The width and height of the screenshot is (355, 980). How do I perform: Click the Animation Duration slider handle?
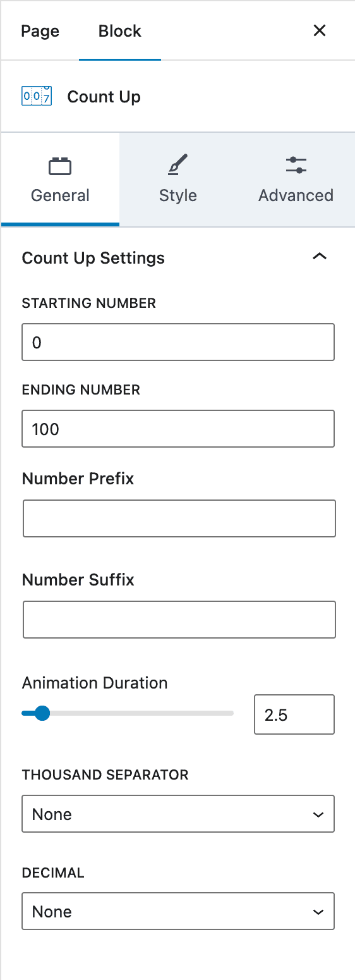(x=42, y=713)
